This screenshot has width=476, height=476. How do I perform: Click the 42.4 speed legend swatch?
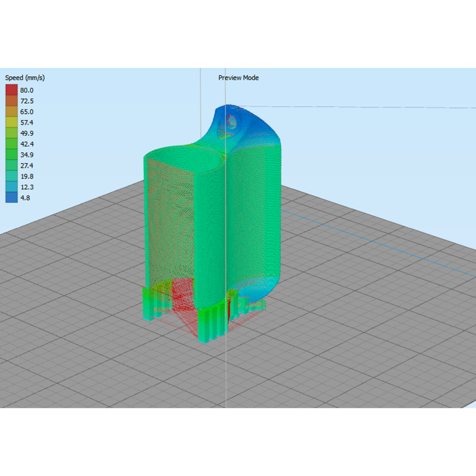[x=11, y=144]
